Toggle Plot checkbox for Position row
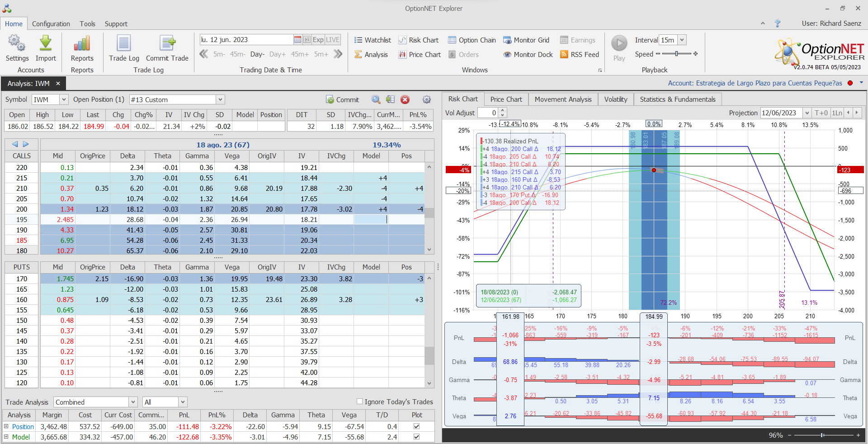Image resolution: width=868 pixels, height=444 pixels. click(x=416, y=426)
